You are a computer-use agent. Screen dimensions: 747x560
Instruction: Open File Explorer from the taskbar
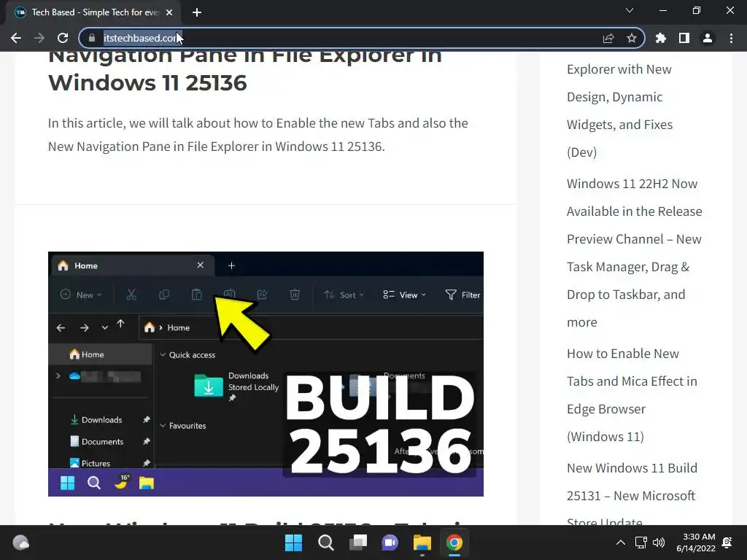[422, 542]
